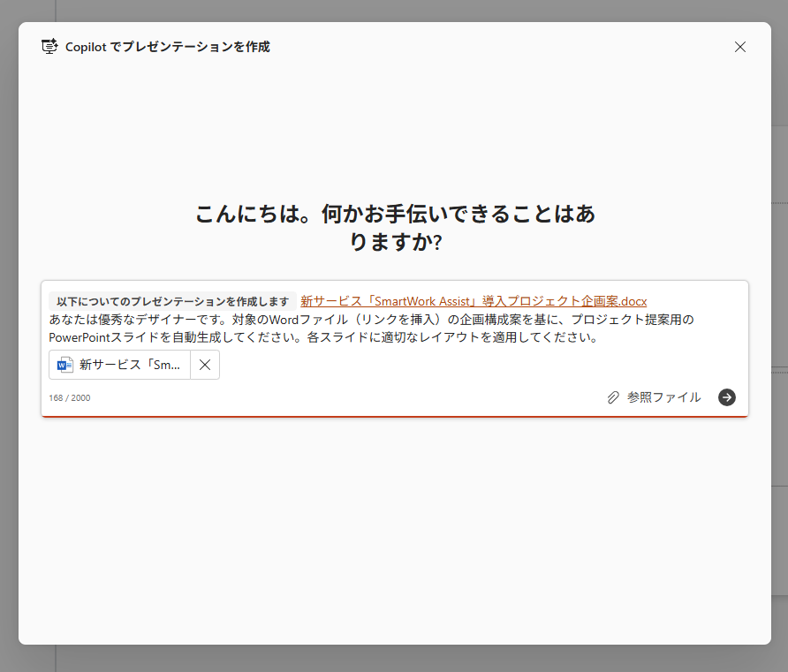
Task: Open the SmartWork Assist 企画案.docx link
Action: click(474, 301)
